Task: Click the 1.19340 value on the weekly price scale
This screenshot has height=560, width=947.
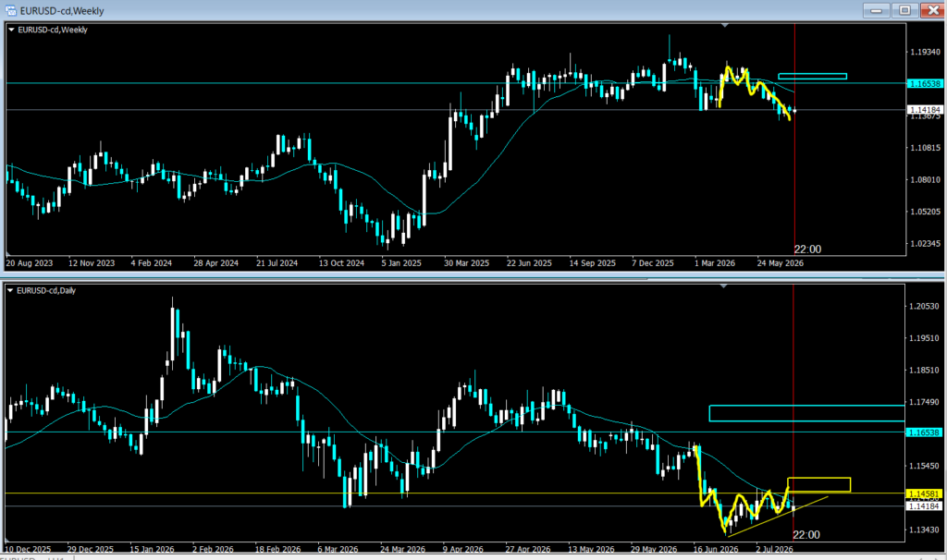Action: pyautogui.click(x=925, y=53)
